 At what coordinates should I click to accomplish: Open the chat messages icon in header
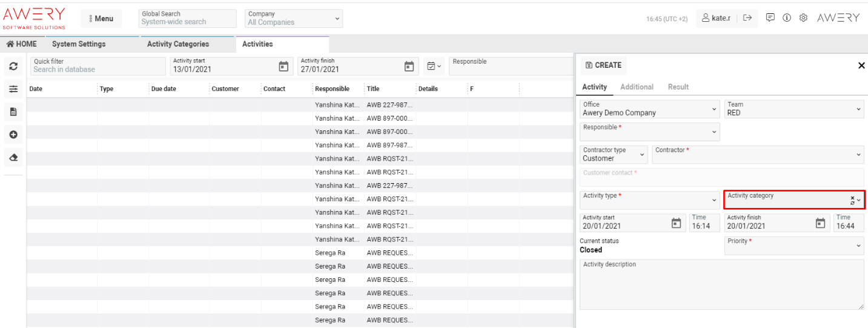(x=770, y=18)
